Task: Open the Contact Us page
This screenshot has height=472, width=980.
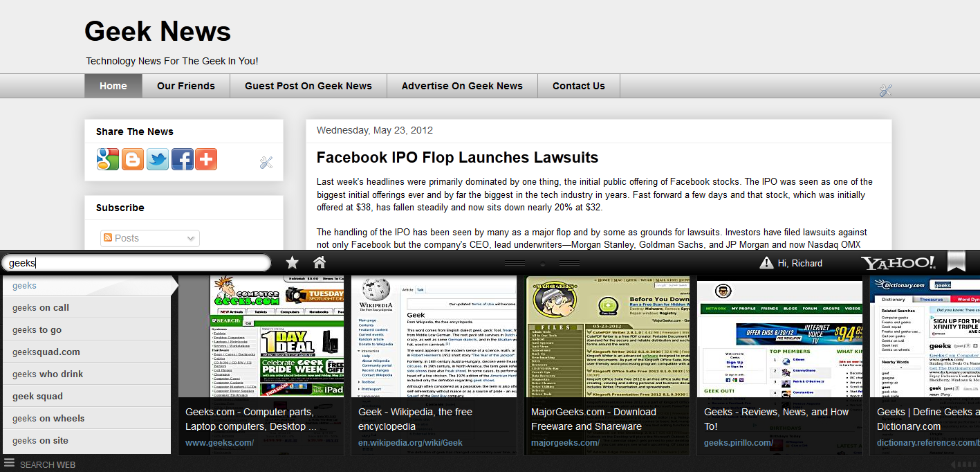Action: pos(578,86)
